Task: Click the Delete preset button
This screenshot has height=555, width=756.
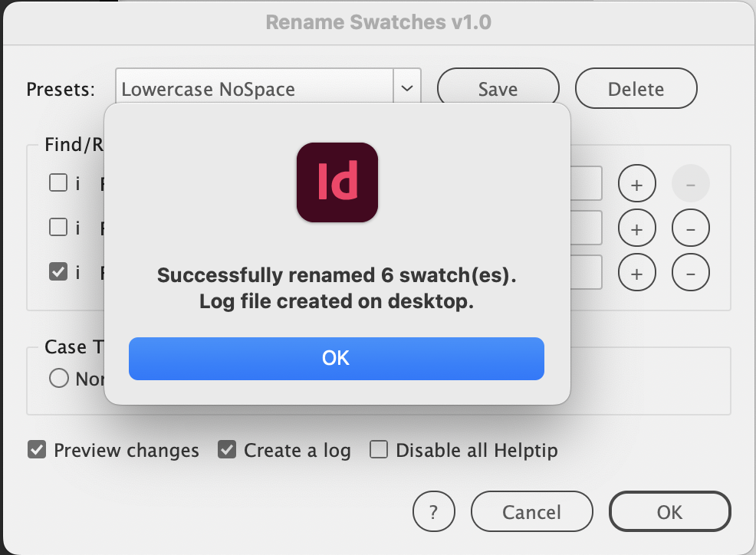Action: tap(636, 89)
